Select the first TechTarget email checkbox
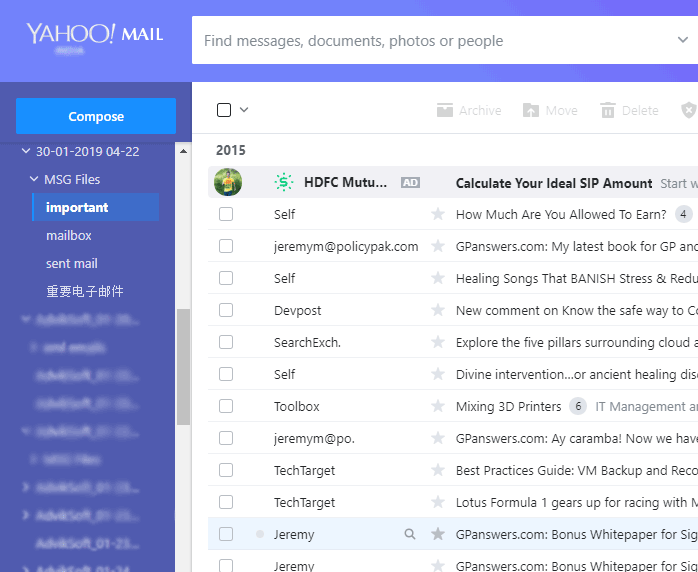 pyautogui.click(x=226, y=470)
